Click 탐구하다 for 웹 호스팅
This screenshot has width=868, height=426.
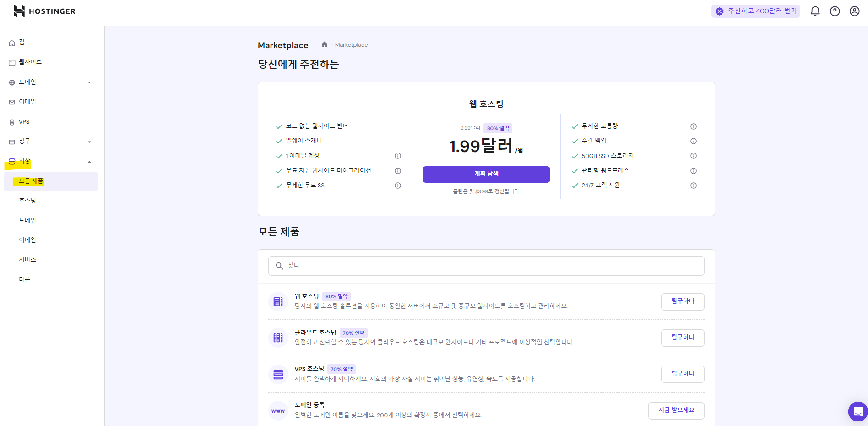683,301
